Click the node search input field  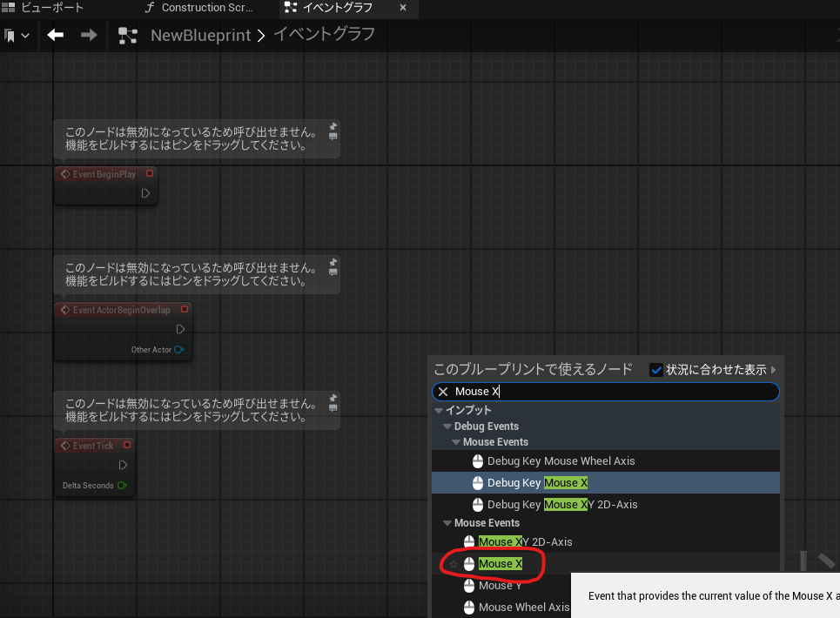(609, 392)
